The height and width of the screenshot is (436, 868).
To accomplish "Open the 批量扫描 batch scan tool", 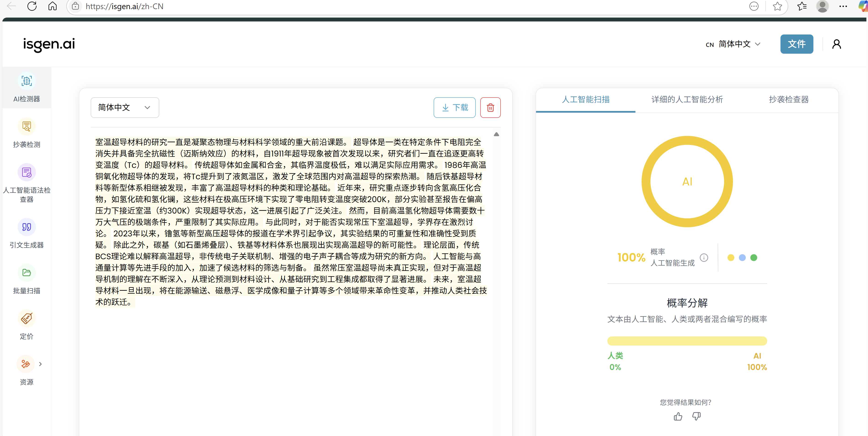I will pyautogui.click(x=27, y=272).
